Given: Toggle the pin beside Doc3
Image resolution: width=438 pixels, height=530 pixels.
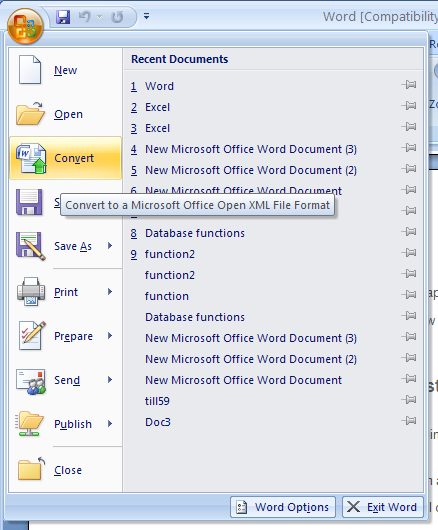Looking at the screenshot, I should coord(409,420).
